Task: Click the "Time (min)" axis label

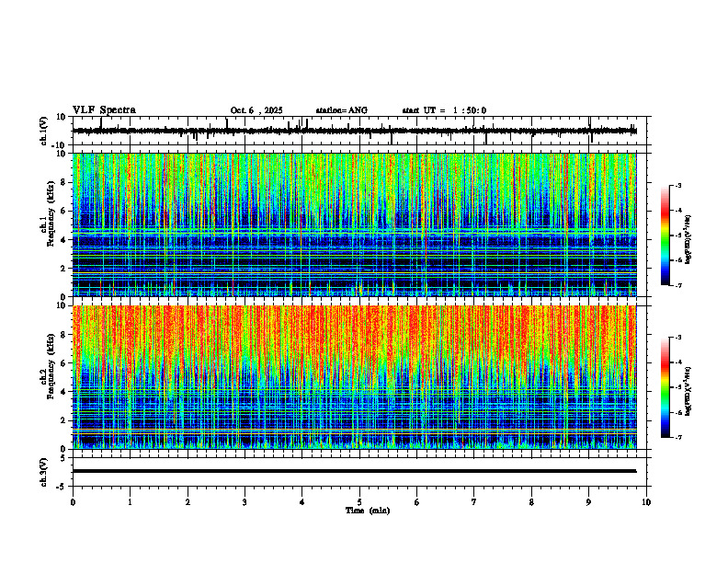Action: [x=368, y=511]
